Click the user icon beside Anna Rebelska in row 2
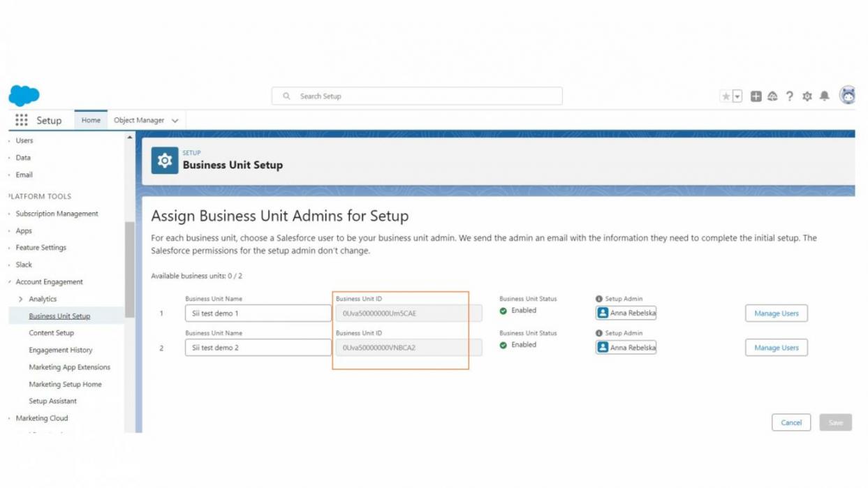 [603, 347]
